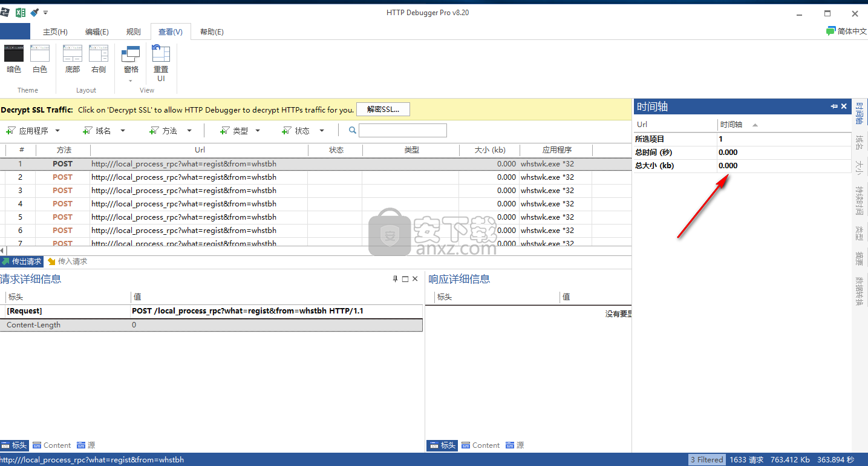Sort by the 大小 (kb) column header

pyautogui.click(x=489, y=150)
